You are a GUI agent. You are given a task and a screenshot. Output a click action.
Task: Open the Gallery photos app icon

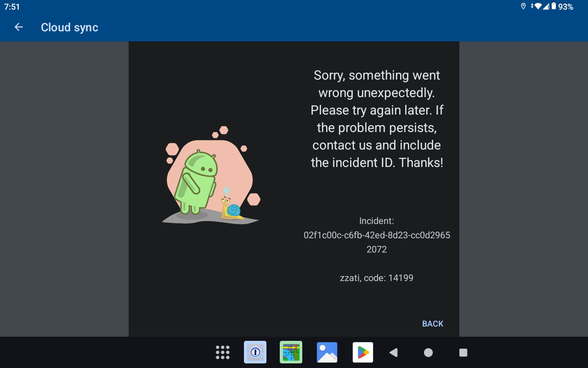(327, 352)
